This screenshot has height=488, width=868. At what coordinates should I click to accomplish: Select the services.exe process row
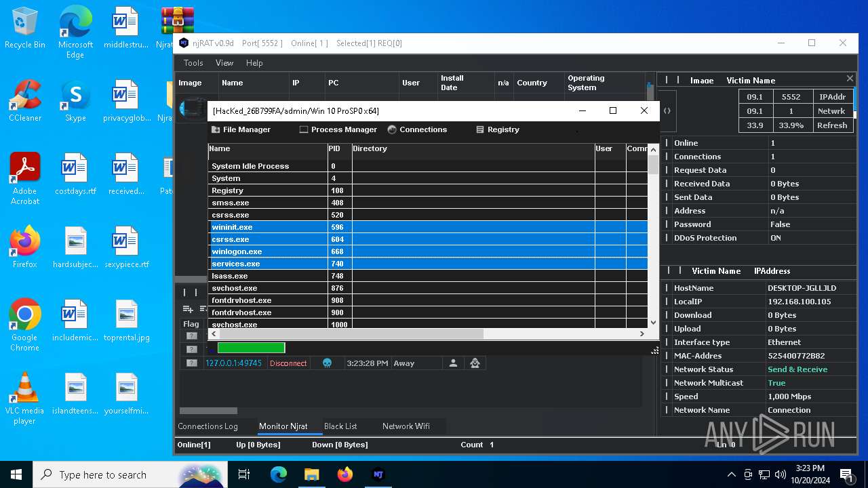coord(428,264)
